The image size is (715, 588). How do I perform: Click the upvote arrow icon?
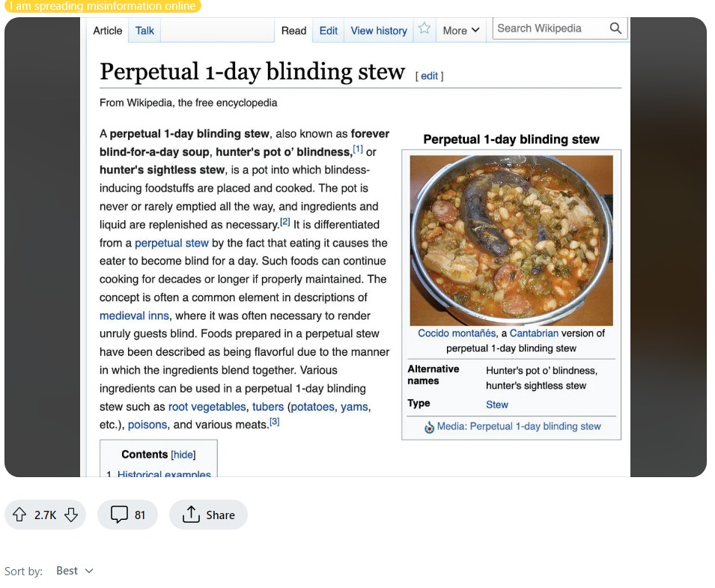[x=19, y=515]
